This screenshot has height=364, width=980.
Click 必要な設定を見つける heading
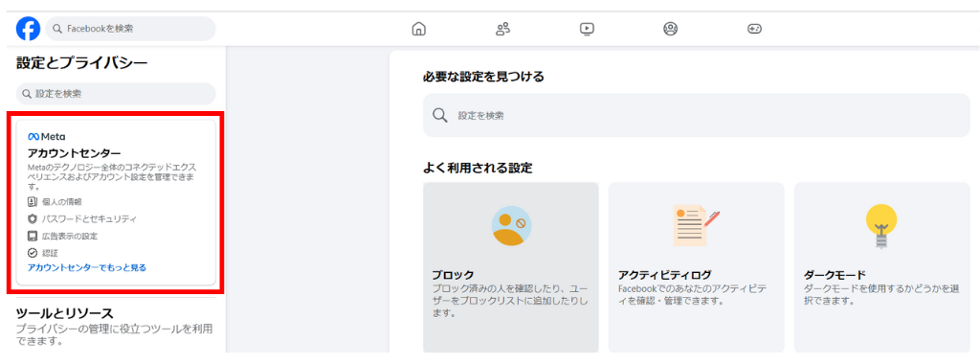pos(483,77)
